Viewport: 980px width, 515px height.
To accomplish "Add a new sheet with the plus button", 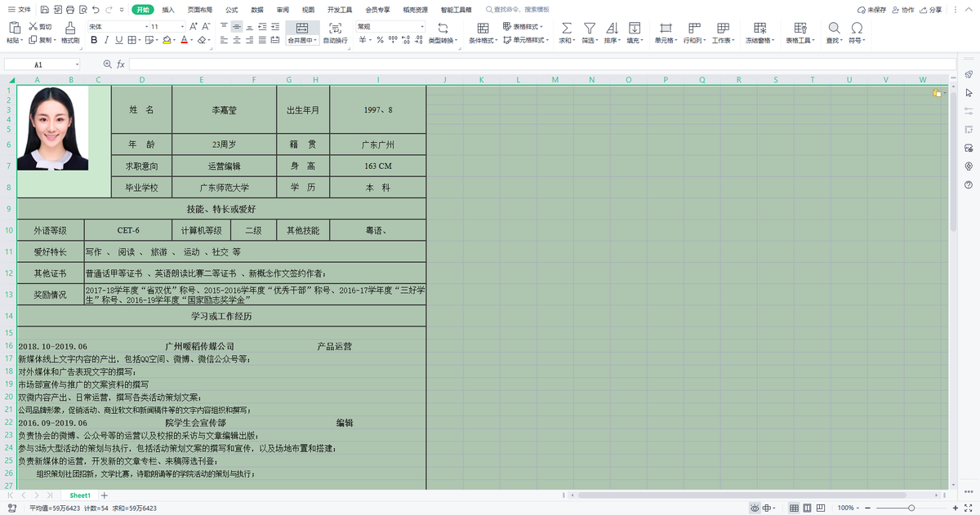I will point(104,495).
